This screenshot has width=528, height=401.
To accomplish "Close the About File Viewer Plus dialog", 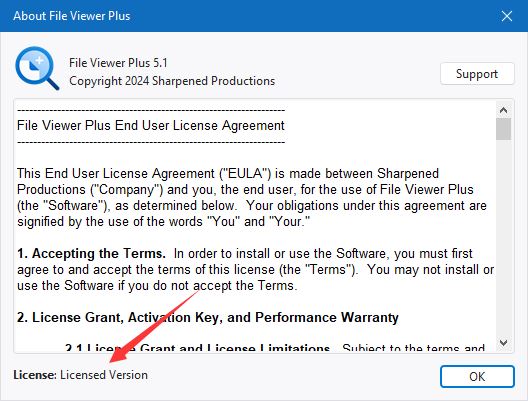I will 506,16.
